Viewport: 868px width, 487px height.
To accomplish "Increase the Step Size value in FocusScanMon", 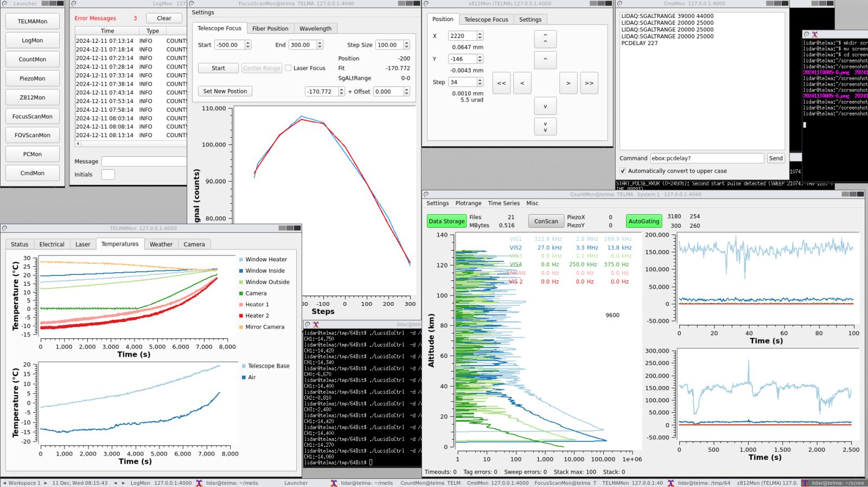I will pyautogui.click(x=406, y=43).
